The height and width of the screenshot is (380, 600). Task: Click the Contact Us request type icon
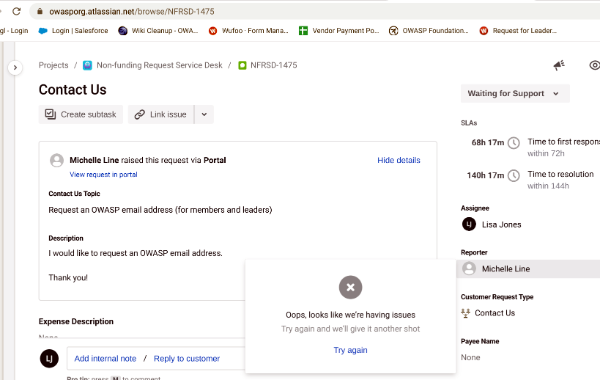(466, 313)
